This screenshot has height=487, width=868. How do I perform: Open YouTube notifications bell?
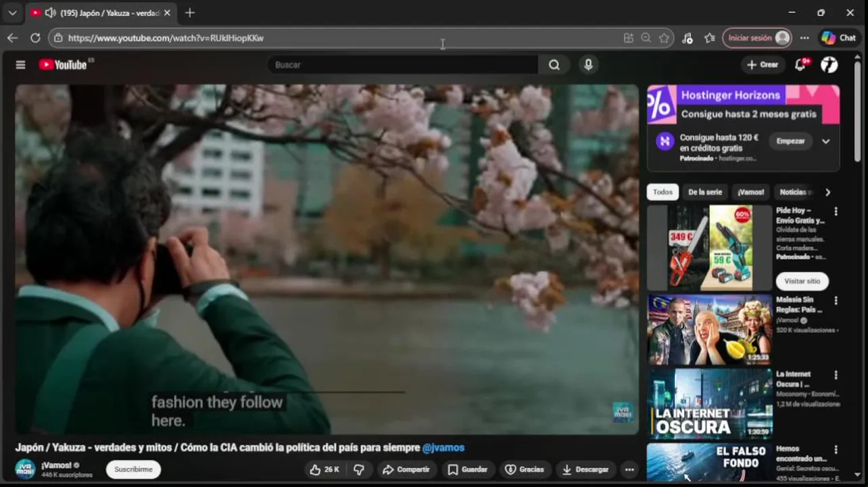(800, 64)
